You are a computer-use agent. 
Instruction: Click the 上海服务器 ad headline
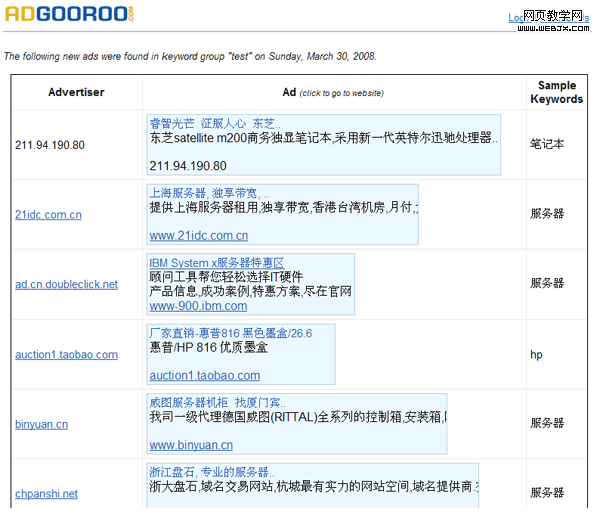pyautogui.click(x=203, y=192)
